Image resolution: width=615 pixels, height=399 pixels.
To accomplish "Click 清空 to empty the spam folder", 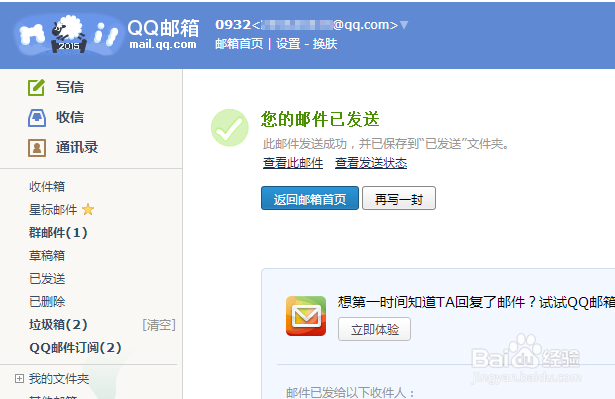I will click(x=159, y=325).
